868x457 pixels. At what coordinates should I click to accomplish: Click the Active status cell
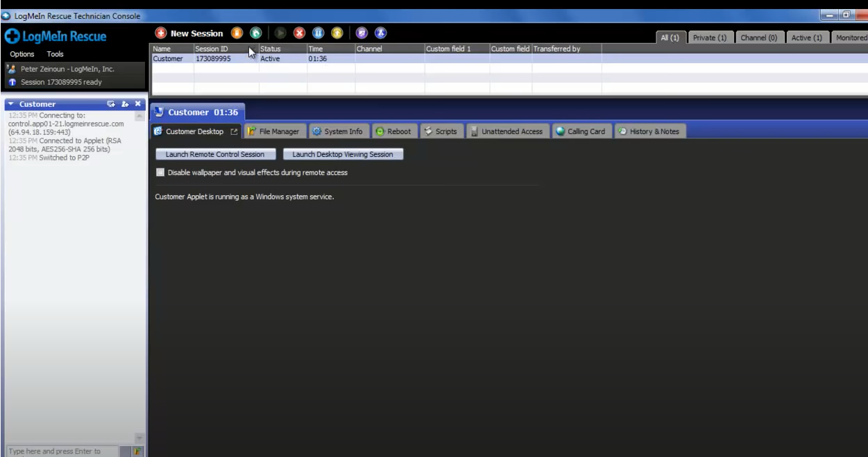click(x=282, y=59)
